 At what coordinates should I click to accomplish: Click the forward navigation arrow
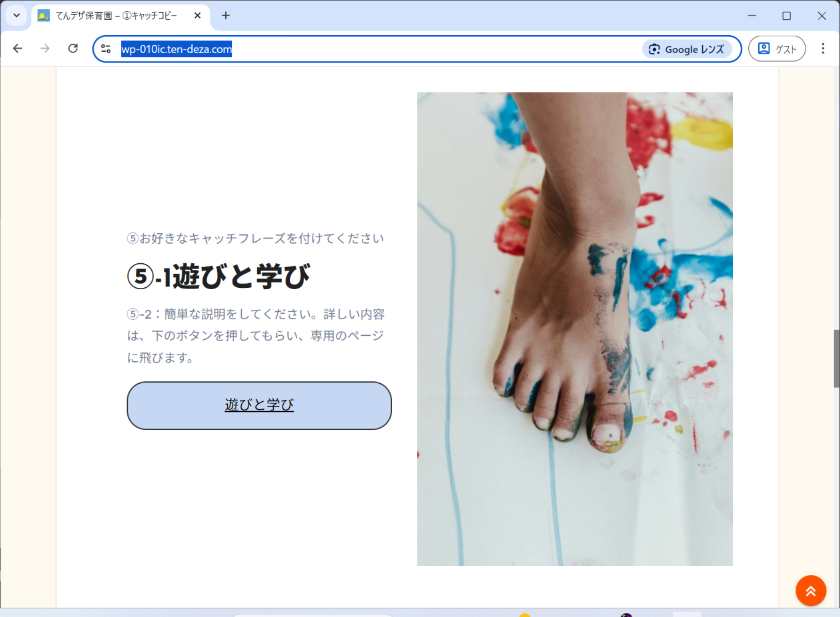coord(45,48)
